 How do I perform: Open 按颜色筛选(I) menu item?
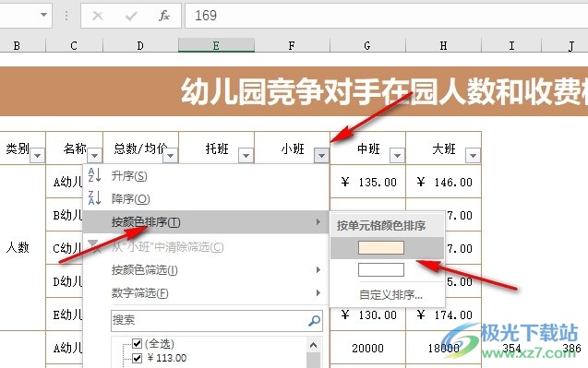pos(205,270)
